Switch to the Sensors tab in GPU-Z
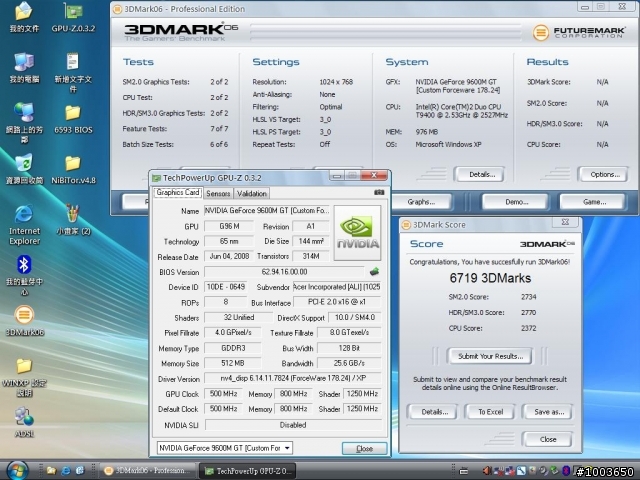The width and height of the screenshot is (640, 480). 218,193
